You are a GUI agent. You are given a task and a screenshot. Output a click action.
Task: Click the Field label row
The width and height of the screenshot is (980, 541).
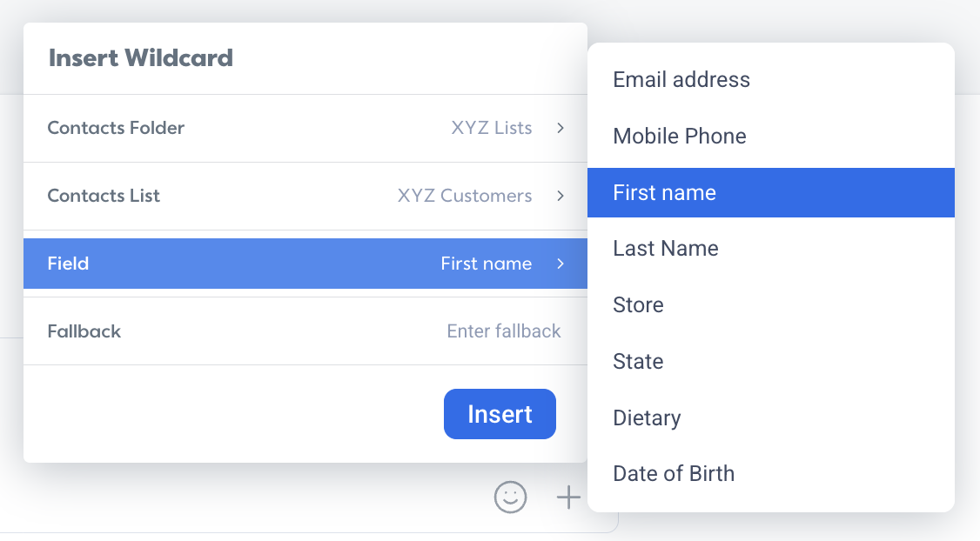point(305,264)
